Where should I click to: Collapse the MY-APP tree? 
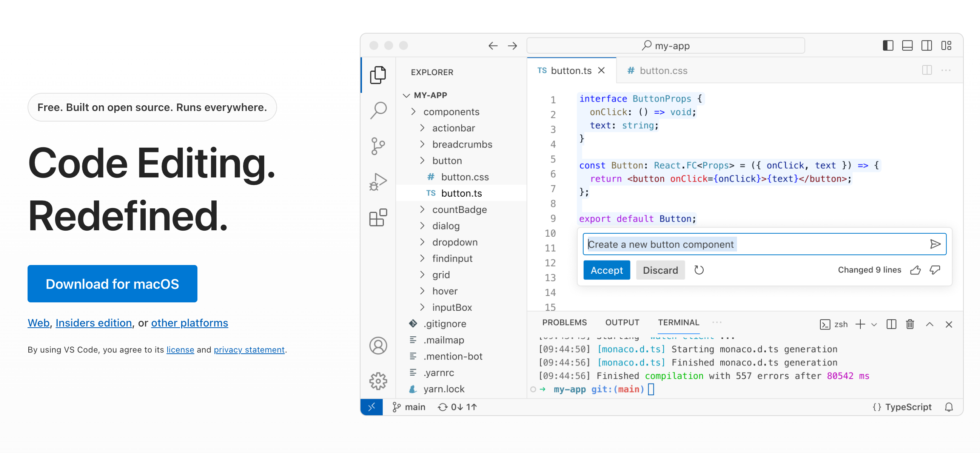(406, 95)
